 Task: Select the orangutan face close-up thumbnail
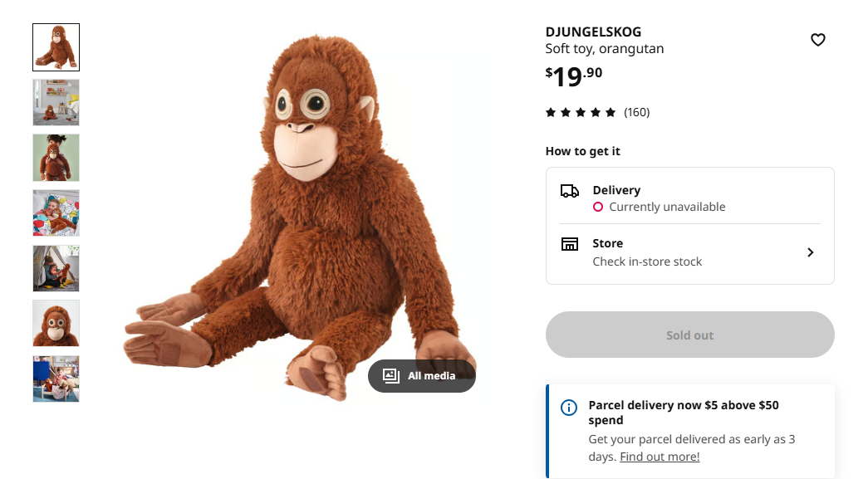click(56, 324)
